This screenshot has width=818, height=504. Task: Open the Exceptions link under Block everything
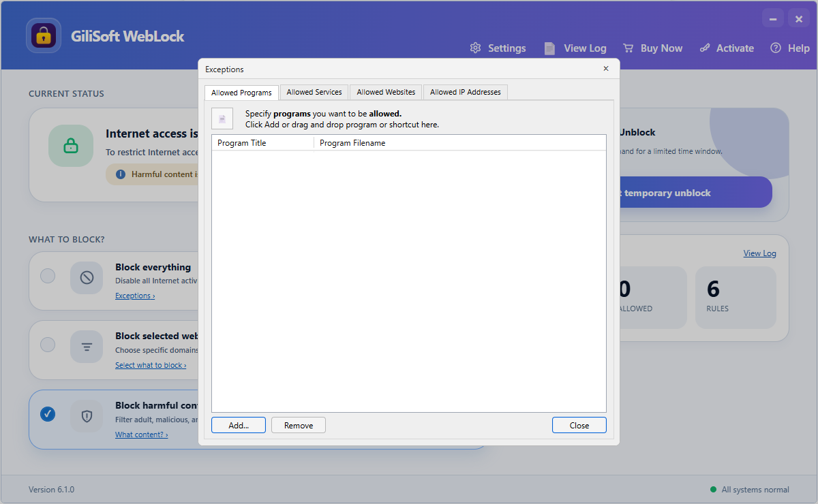click(135, 296)
